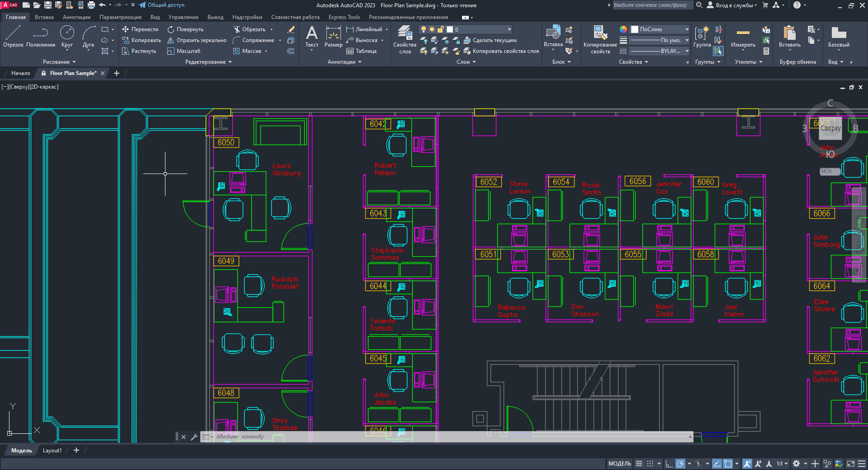Open the Layout1 tab
868x470 pixels.
tap(52, 451)
